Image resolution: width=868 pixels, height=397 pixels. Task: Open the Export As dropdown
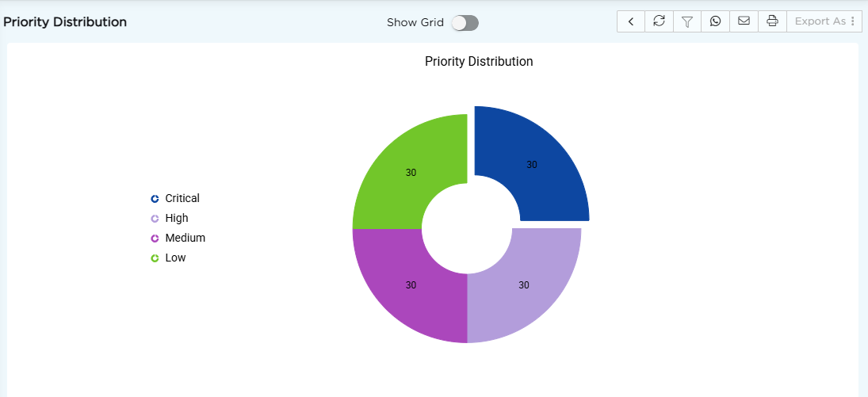pyautogui.click(x=824, y=21)
